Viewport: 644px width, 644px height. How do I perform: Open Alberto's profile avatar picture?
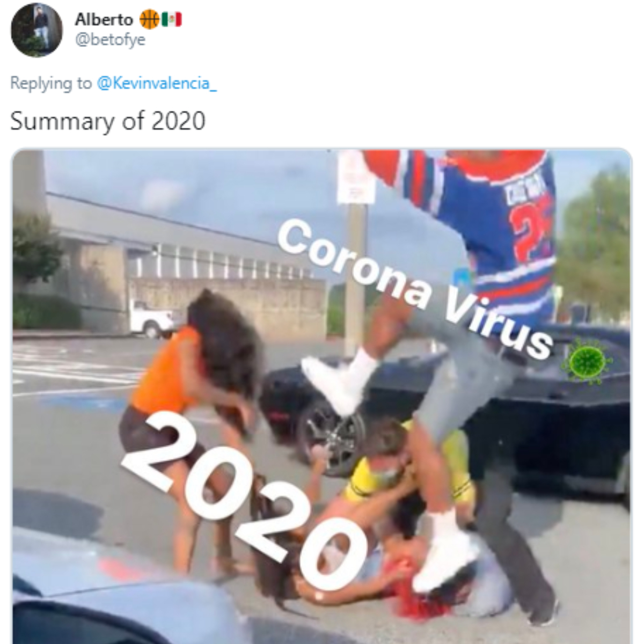pyautogui.click(x=37, y=30)
